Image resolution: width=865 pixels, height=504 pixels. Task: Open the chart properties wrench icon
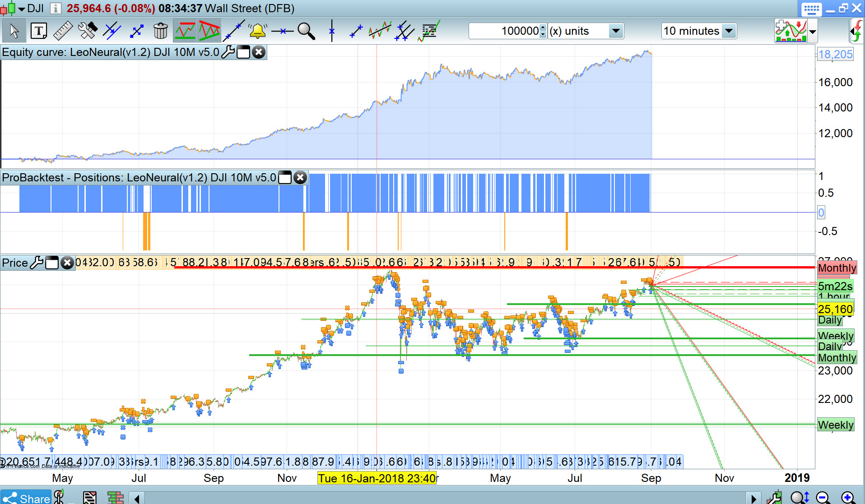(x=775, y=497)
